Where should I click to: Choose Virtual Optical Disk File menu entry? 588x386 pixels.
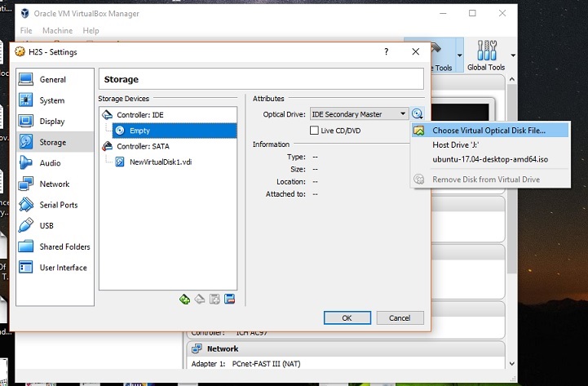pyautogui.click(x=490, y=131)
